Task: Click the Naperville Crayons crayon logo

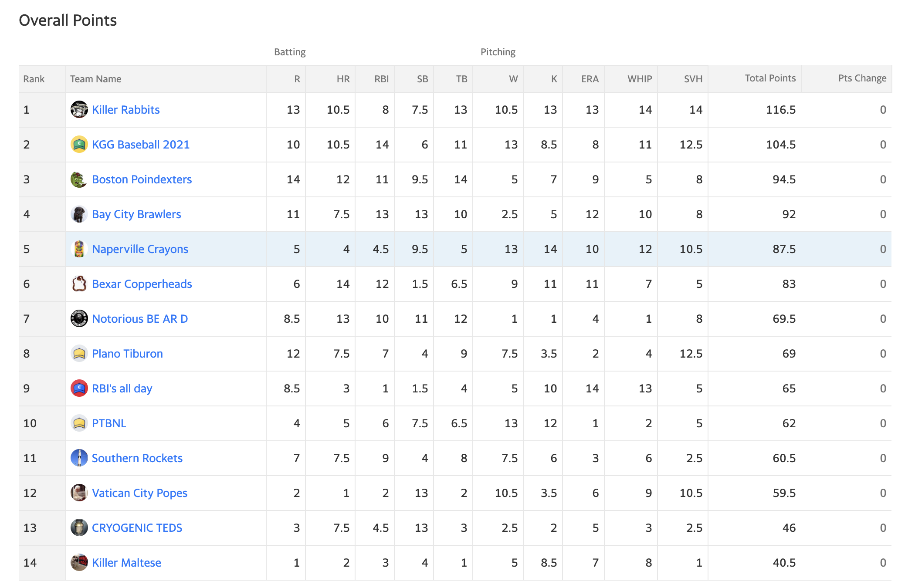Action: click(79, 249)
